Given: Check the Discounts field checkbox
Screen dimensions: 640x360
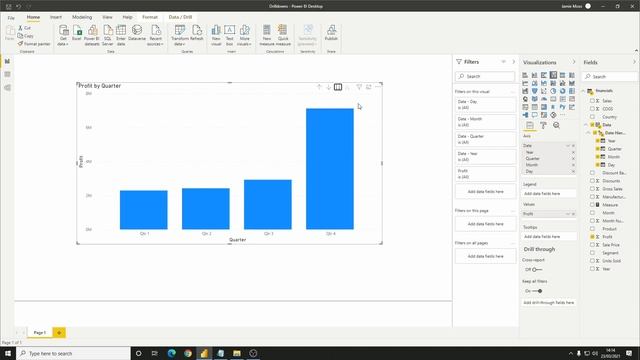Looking at the screenshot, I should [x=592, y=181].
